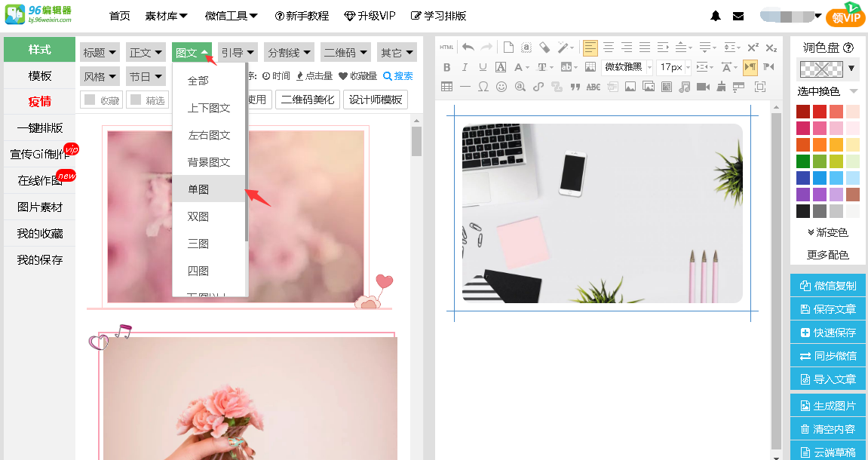Select 单图 from the 图文 menu
The width and height of the screenshot is (868, 460).
(x=209, y=189)
